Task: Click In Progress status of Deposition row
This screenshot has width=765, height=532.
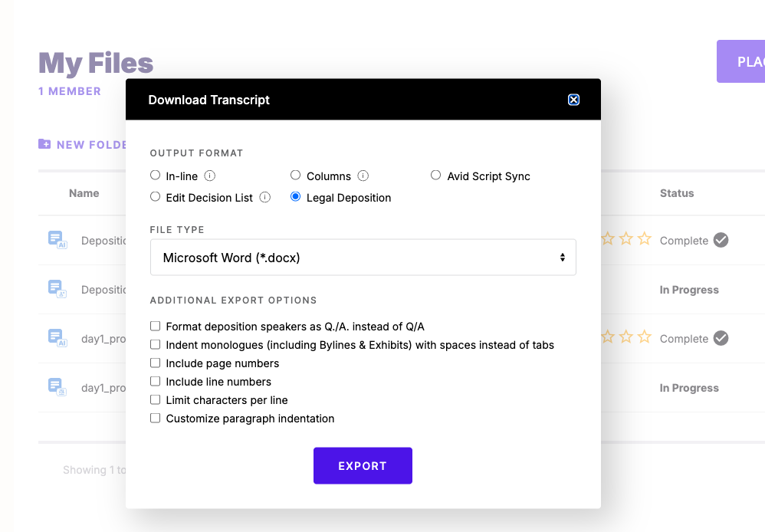Action: [689, 290]
